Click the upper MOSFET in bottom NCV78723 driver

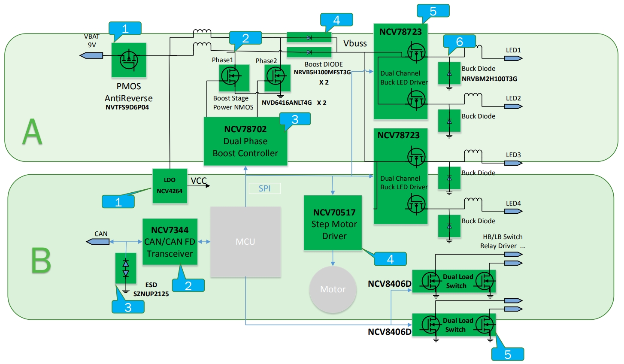coord(415,156)
